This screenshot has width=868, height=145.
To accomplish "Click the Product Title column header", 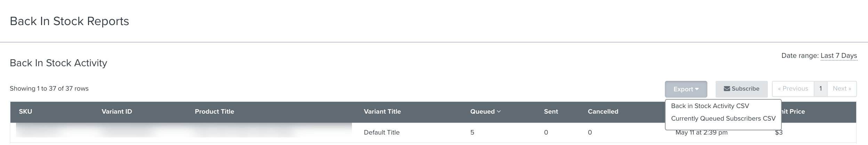I will pos(214,112).
